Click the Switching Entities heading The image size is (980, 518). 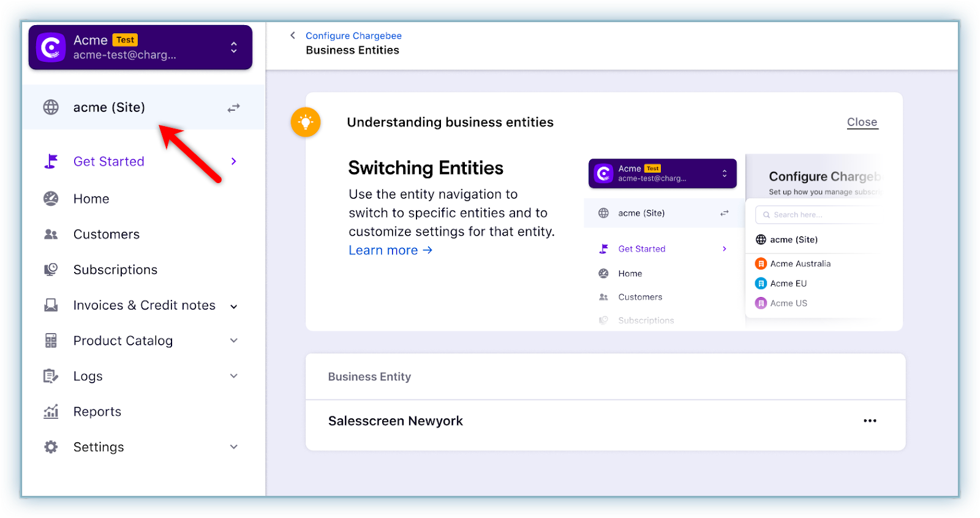coord(426,168)
